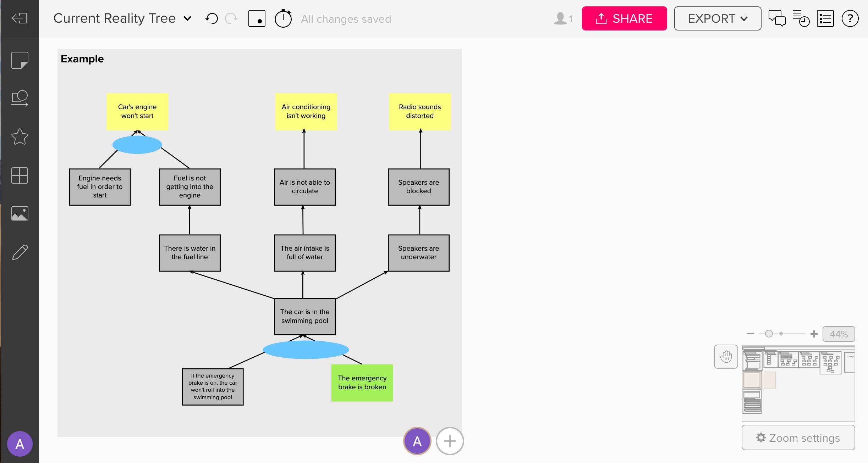
Task: Open the Current Reality Tree title menu
Action: click(187, 18)
